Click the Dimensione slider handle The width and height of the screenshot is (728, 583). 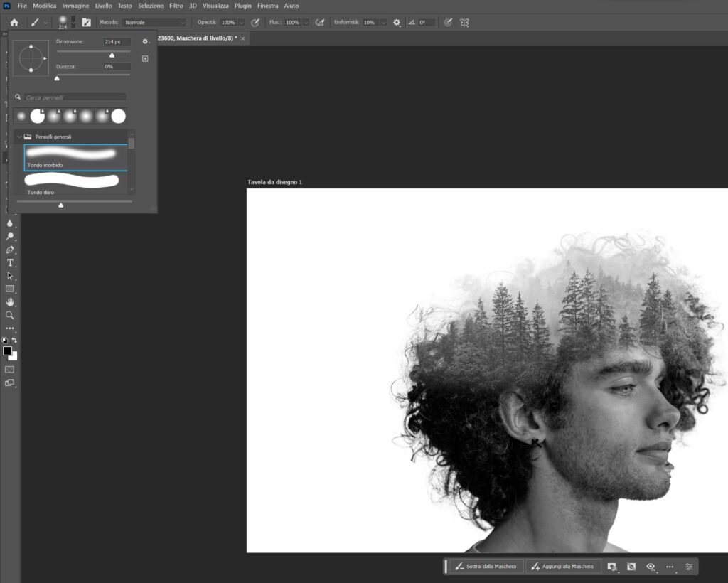click(112, 55)
